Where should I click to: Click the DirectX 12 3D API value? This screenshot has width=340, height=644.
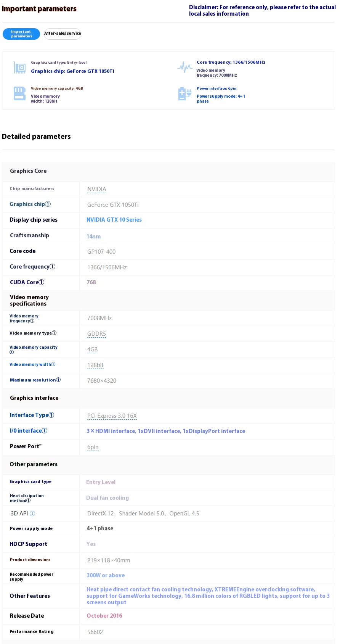(143, 514)
